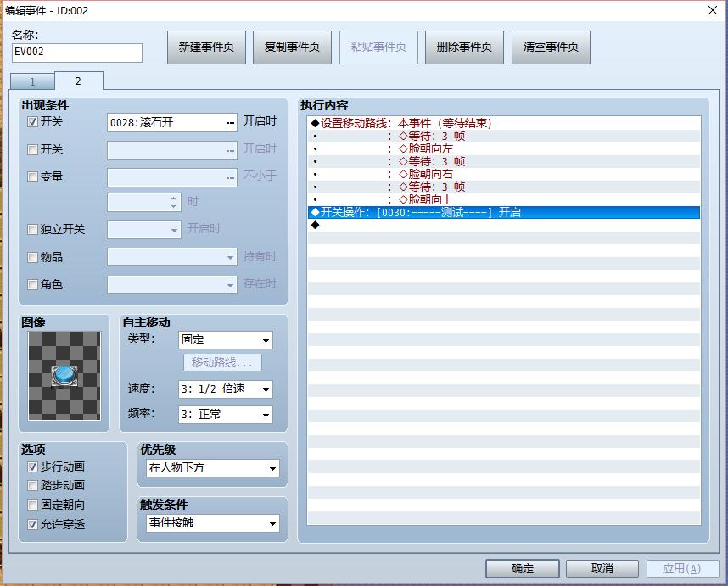Enable the 独立开关 condition checkbox

32,230
